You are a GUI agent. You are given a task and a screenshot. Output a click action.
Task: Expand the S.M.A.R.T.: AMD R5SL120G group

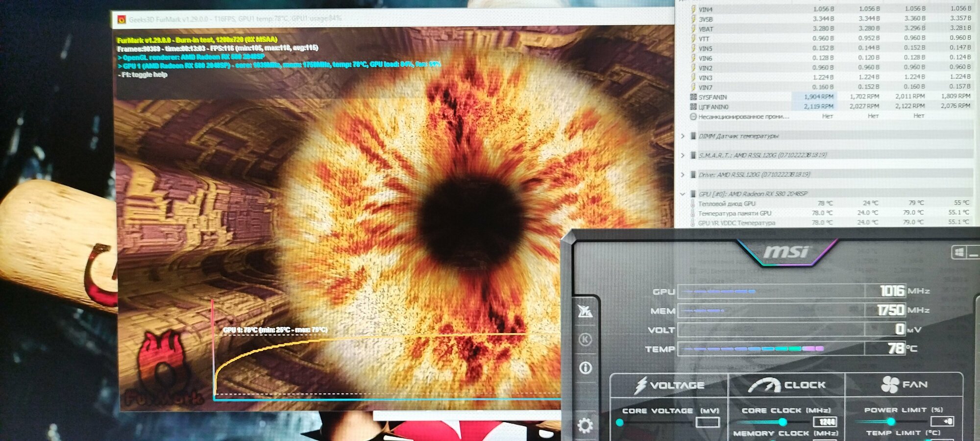point(683,155)
